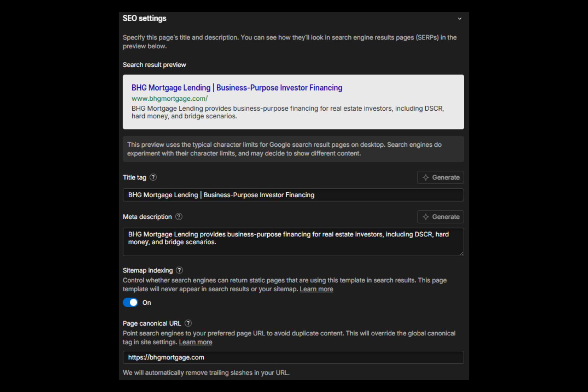Focus the Meta description text area

pos(293,242)
